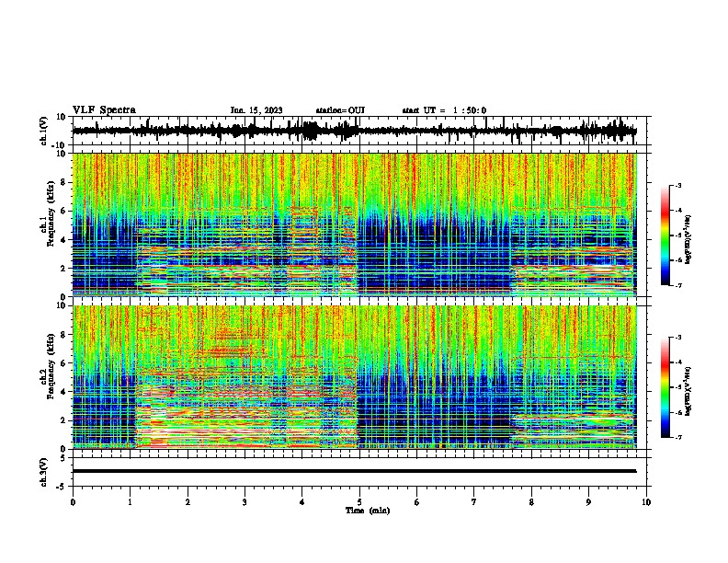Click the "ch.3(V)" axis label
728x563 pixels.
[x=44, y=472]
